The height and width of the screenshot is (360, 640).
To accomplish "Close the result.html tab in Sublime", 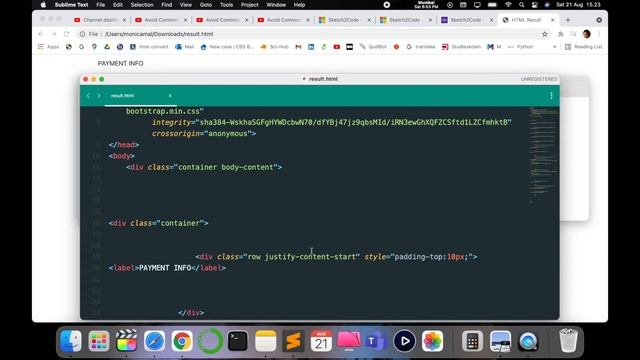I will pos(170,96).
